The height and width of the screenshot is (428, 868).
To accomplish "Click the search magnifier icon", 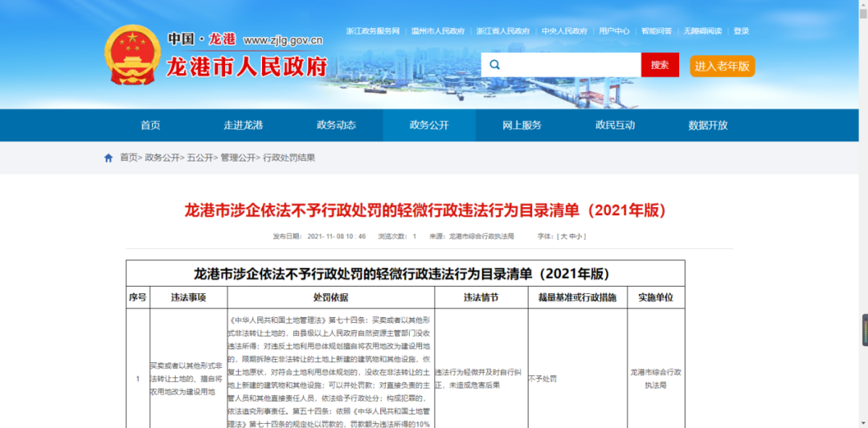I will pyautogui.click(x=495, y=65).
